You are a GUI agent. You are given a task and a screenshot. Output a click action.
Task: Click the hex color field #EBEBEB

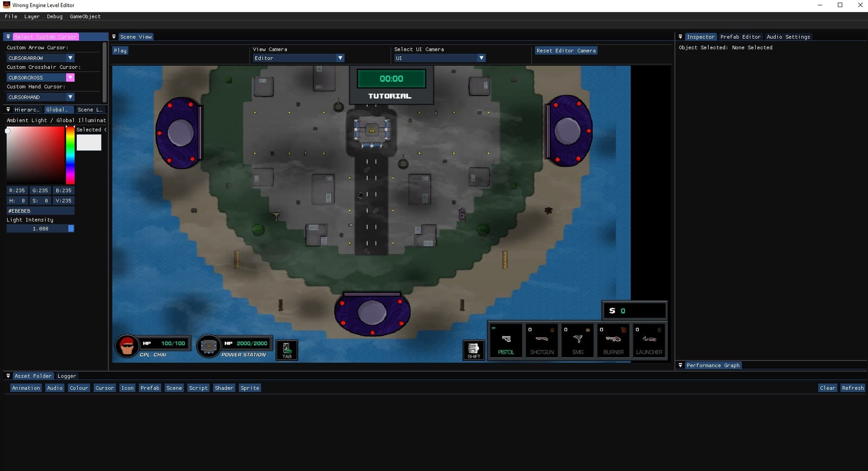40,211
